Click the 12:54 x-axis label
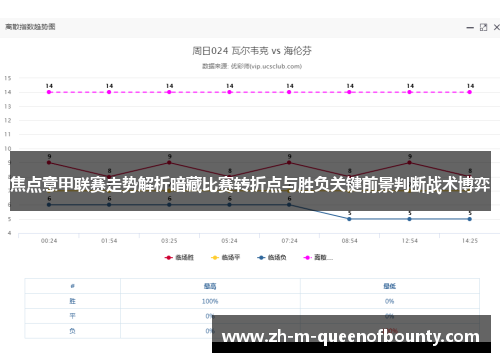 click(410, 241)
